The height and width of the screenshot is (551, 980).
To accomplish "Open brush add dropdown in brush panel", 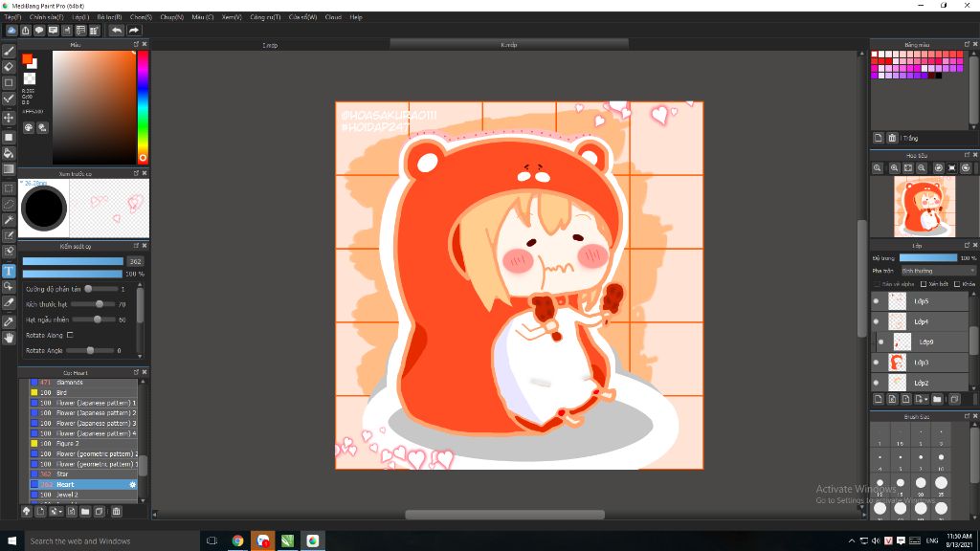I will point(56,511).
